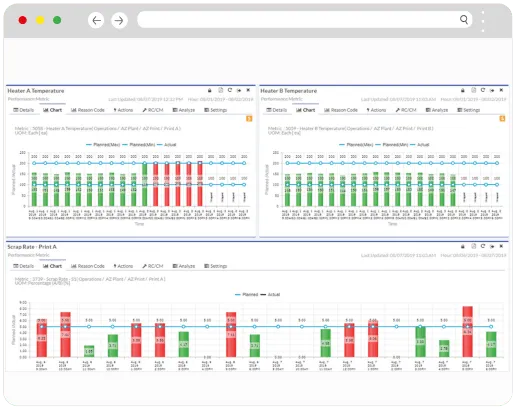This screenshot has width=516, height=409.
Task: Refresh the Scrap Rate - Print A panel
Action: pos(483,246)
